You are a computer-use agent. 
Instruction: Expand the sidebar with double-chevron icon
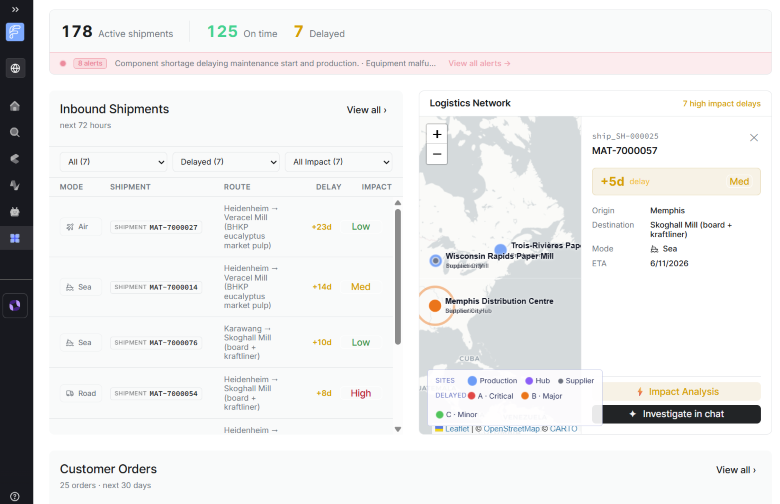[15, 9]
